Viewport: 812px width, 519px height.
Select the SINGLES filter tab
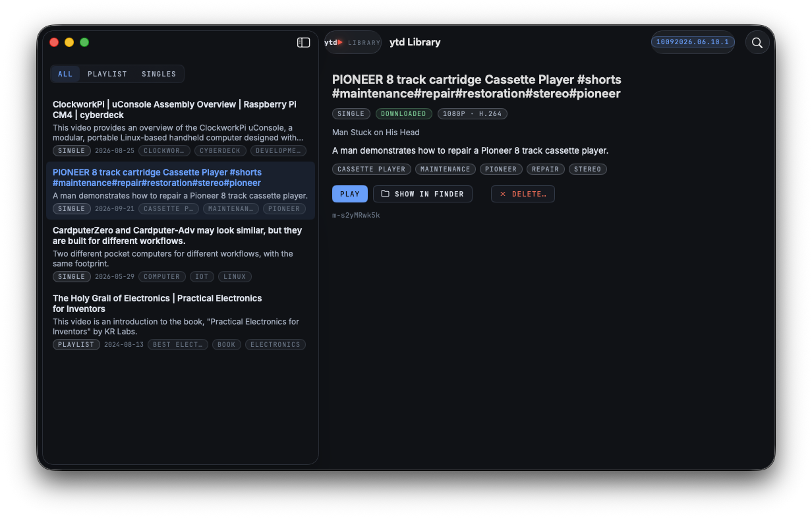point(159,74)
